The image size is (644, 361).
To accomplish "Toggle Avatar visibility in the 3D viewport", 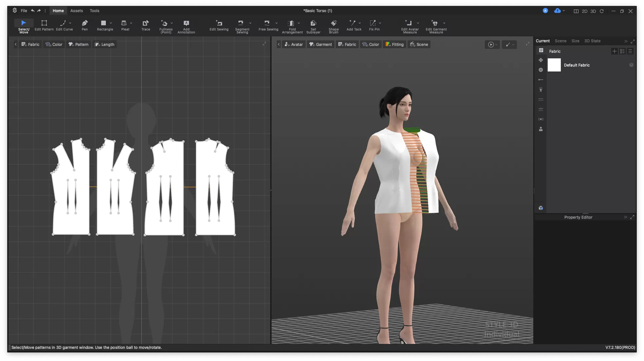I will click(x=294, y=44).
